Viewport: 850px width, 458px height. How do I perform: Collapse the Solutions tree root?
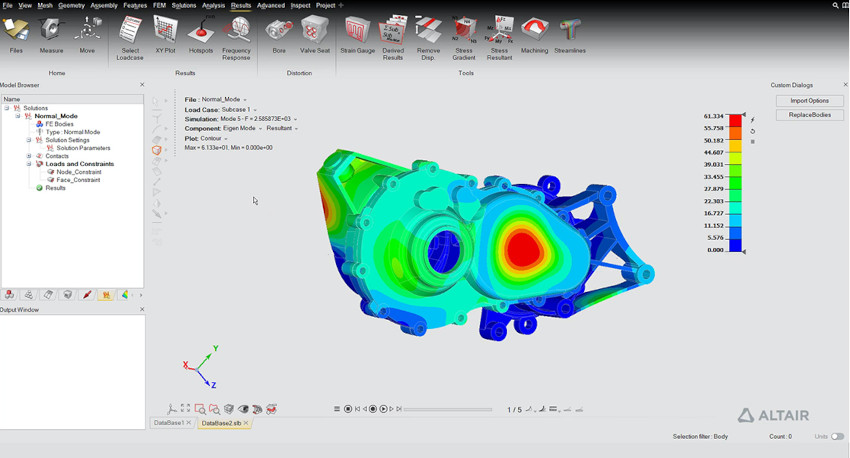[7, 108]
